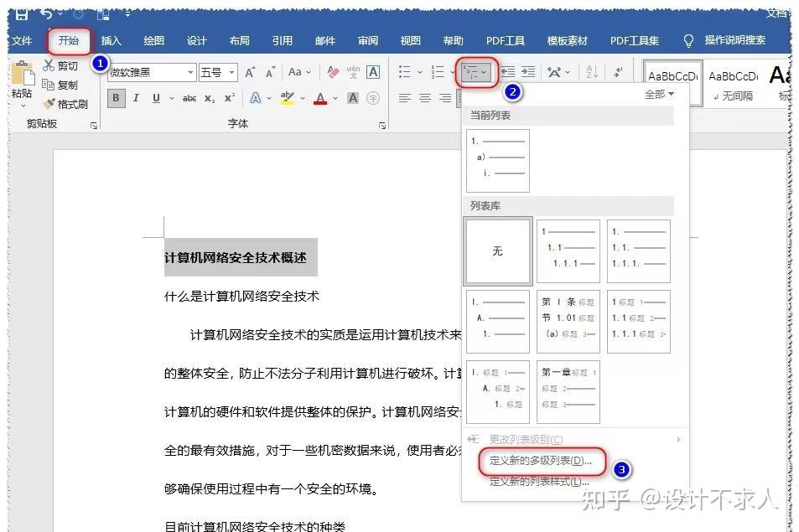This screenshot has width=799, height=532.
Task: Open the font size dropdown 五号
Action: (x=231, y=72)
